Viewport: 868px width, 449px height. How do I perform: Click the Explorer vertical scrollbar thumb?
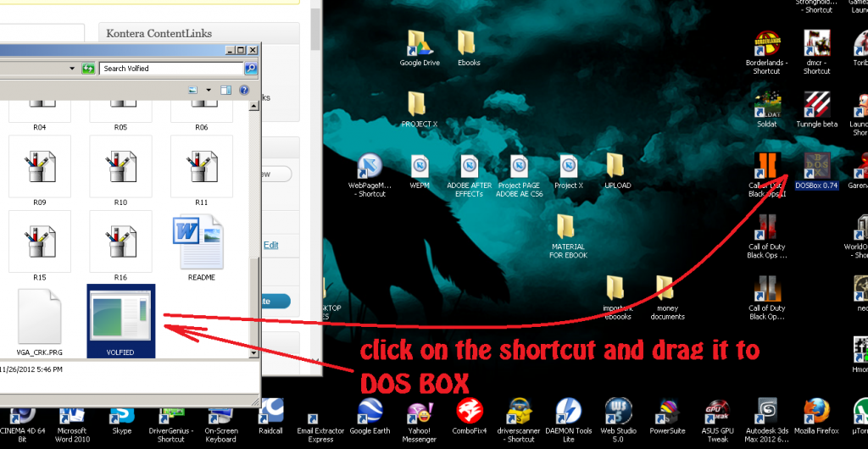(x=254, y=302)
